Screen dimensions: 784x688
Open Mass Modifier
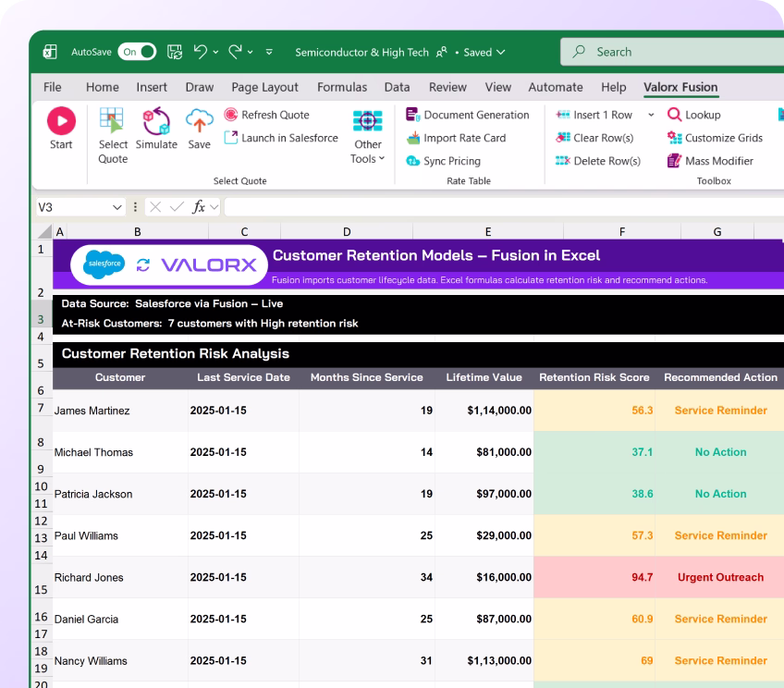pyautogui.click(x=710, y=161)
